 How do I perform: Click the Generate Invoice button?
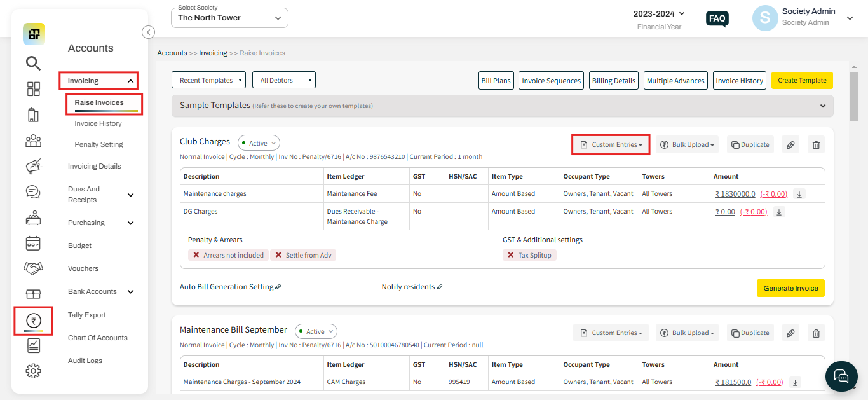pyautogui.click(x=790, y=288)
